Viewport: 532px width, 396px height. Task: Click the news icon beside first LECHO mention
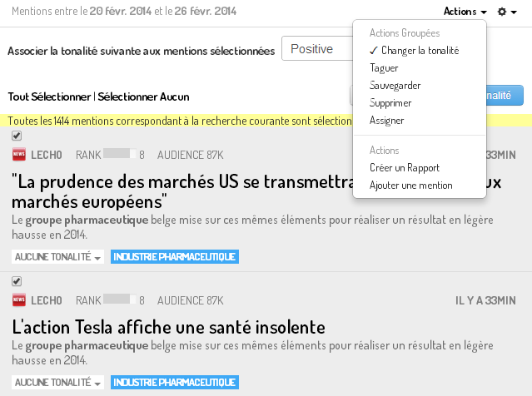pos(19,154)
